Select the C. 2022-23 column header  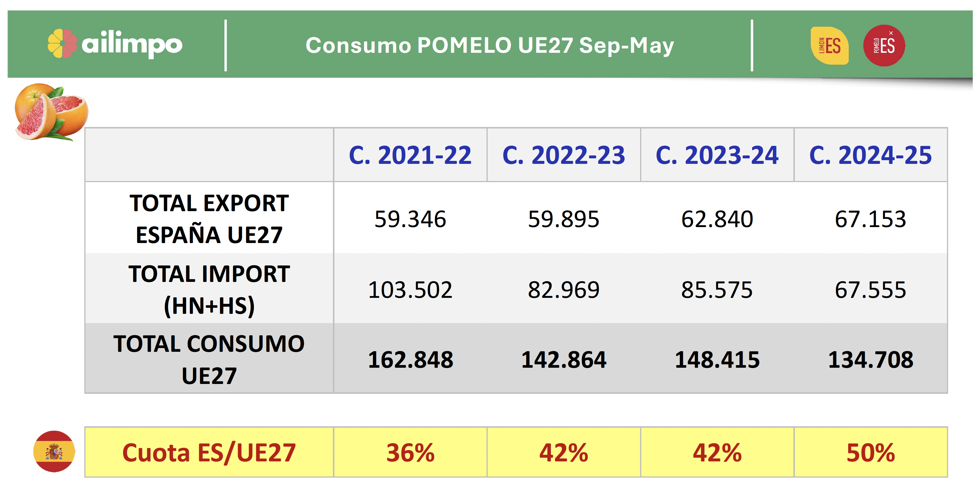click(563, 155)
